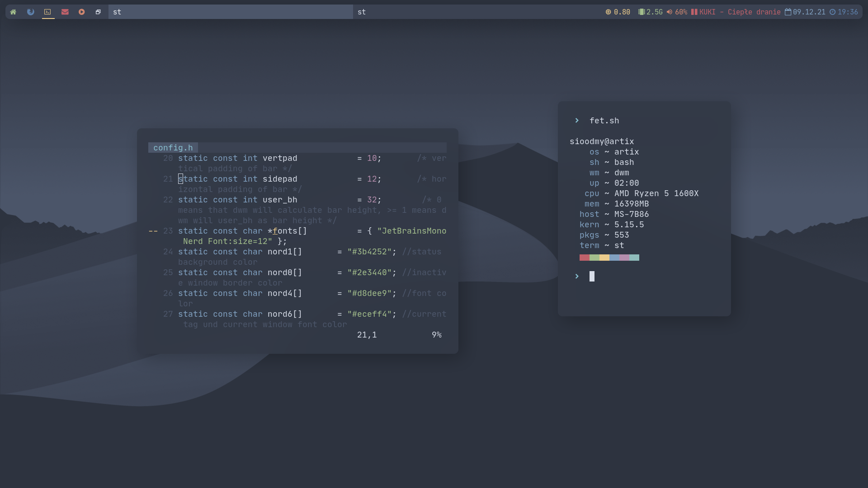The height and width of the screenshot is (488, 868).
Task: Click the orange media player icon
Action: click(x=81, y=12)
